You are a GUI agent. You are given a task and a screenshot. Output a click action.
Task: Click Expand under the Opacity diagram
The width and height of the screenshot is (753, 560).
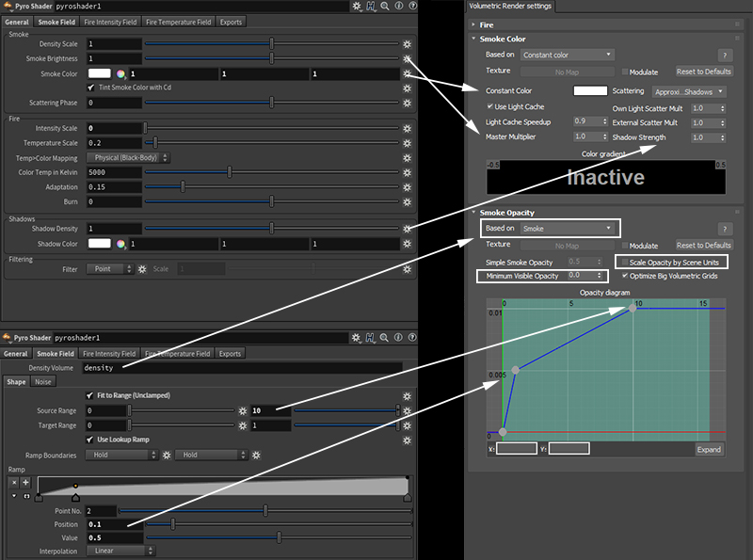coord(709,449)
